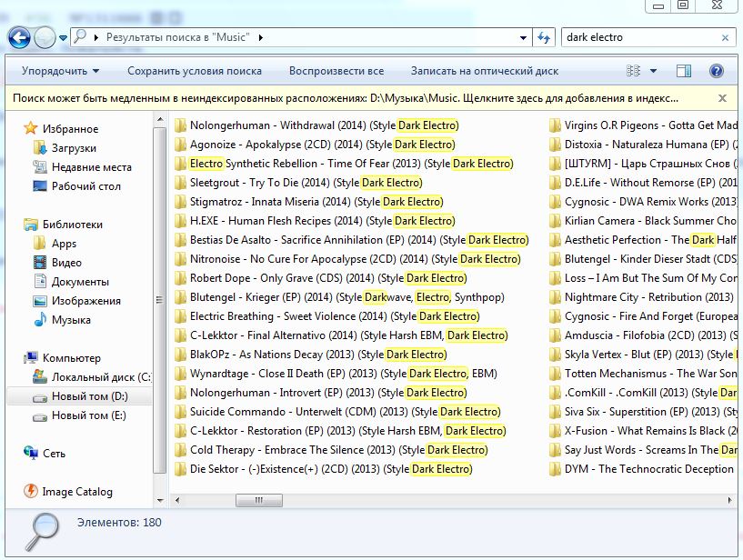Toggle the preview pane icon
This screenshot has height=560, width=743.
683,71
